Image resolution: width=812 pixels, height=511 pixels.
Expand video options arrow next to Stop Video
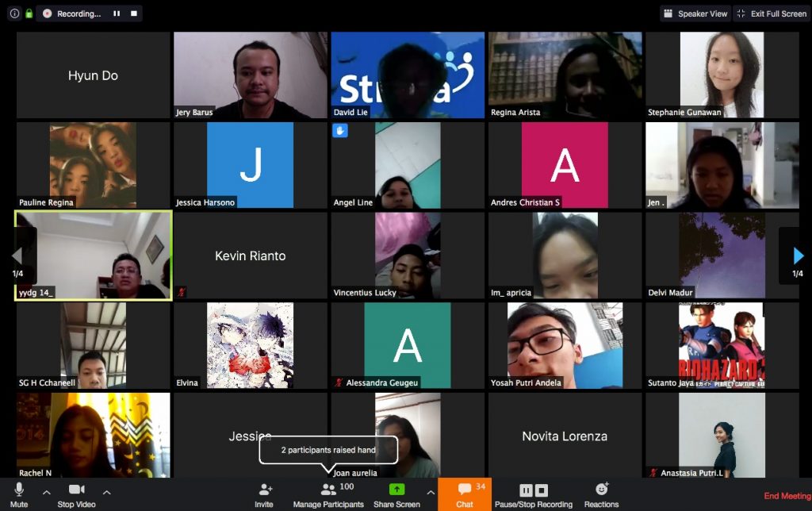click(x=106, y=492)
